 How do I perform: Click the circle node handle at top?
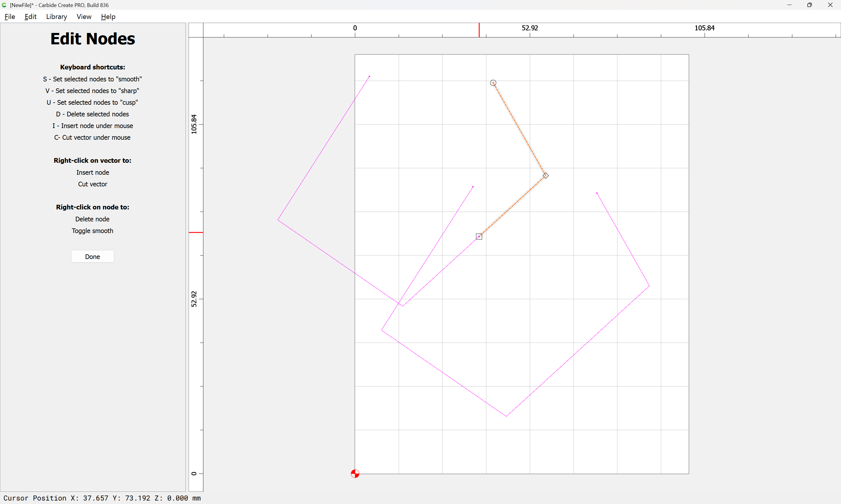pos(493,83)
